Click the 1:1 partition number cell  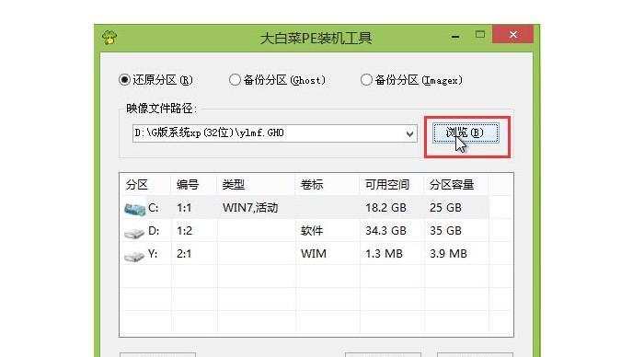pyautogui.click(x=184, y=208)
